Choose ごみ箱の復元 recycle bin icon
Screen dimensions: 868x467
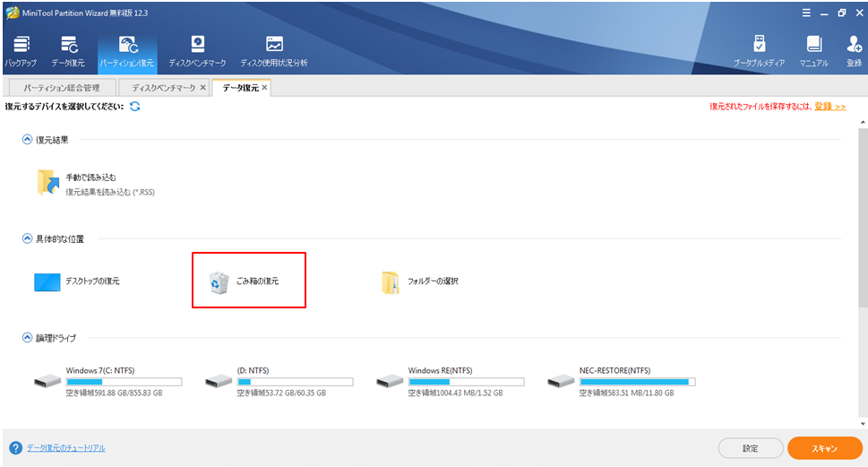click(219, 282)
